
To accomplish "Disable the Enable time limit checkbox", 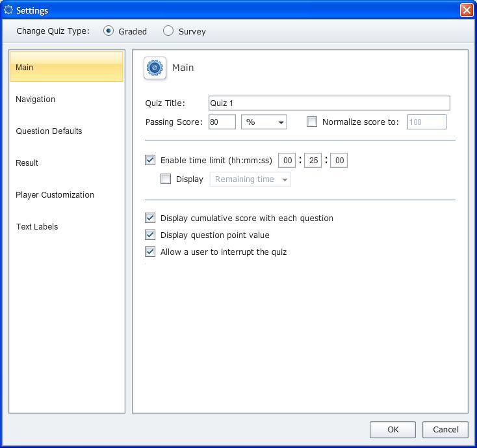I will pos(150,160).
